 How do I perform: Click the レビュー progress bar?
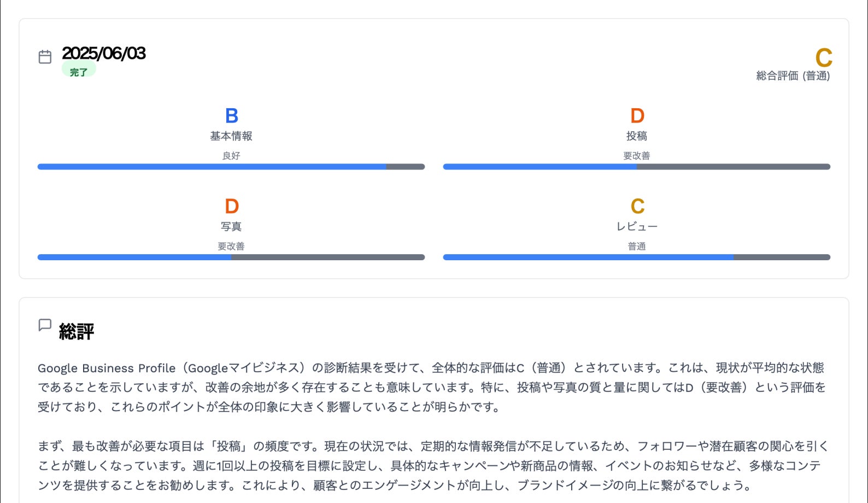tap(637, 258)
